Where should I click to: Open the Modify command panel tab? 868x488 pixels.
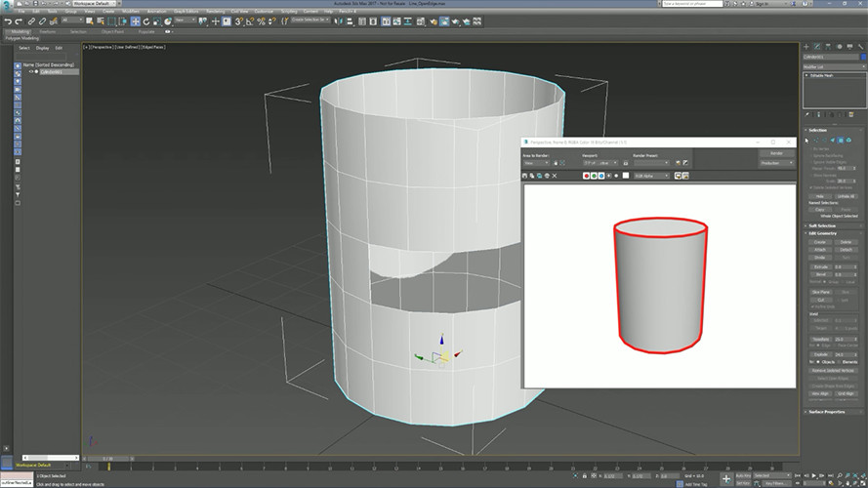pos(817,47)
